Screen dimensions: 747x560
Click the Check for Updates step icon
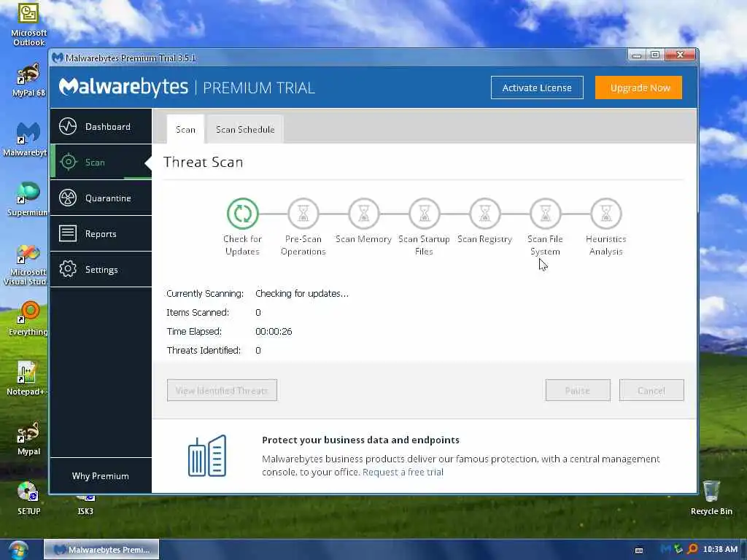pos(242,214)
